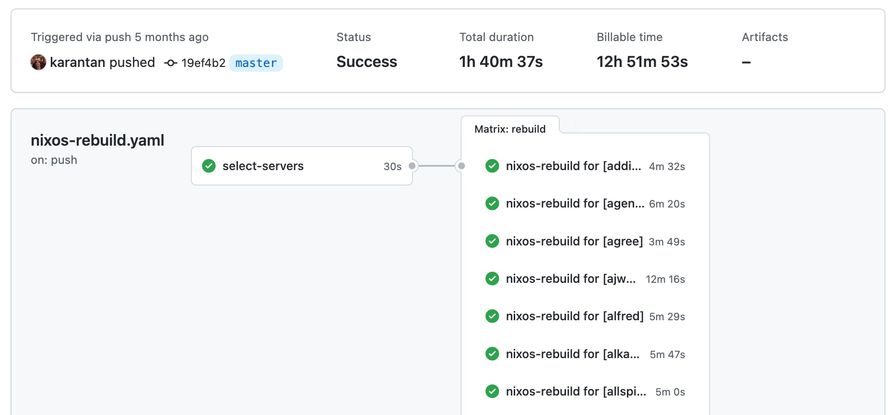This screenshot has width=896, height=415.
Task: Click the nixos-rebuild.yaml workflow title
Action: tap(98, 141)
